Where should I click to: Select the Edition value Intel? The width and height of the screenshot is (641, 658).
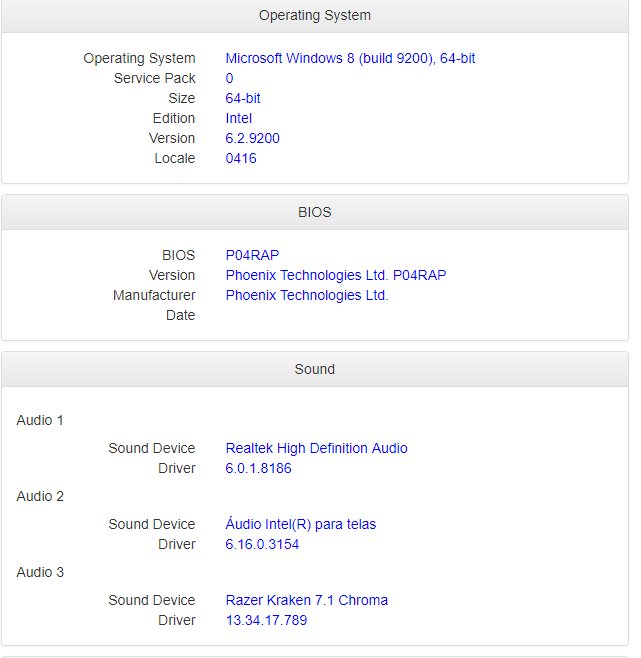(x=239, y=118)
